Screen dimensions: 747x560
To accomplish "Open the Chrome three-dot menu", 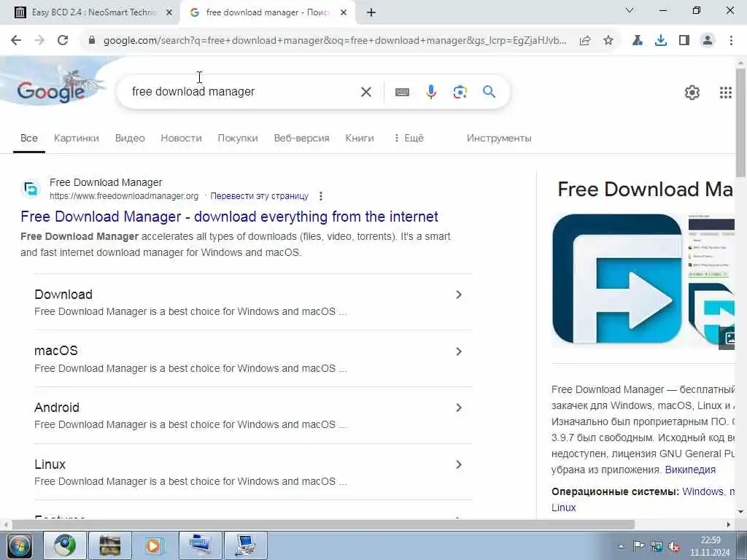I will [x=731, y=41].
